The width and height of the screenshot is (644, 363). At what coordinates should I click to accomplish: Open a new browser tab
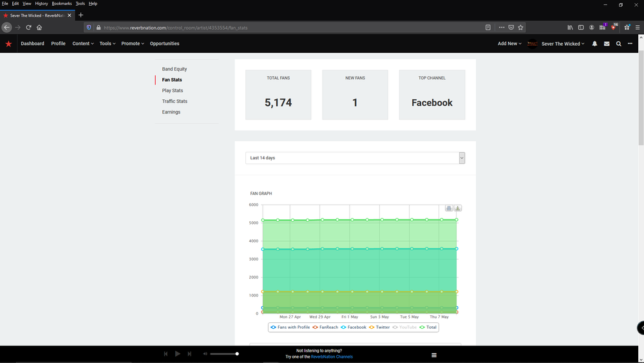pyautogui.click(x=80, y=15)
